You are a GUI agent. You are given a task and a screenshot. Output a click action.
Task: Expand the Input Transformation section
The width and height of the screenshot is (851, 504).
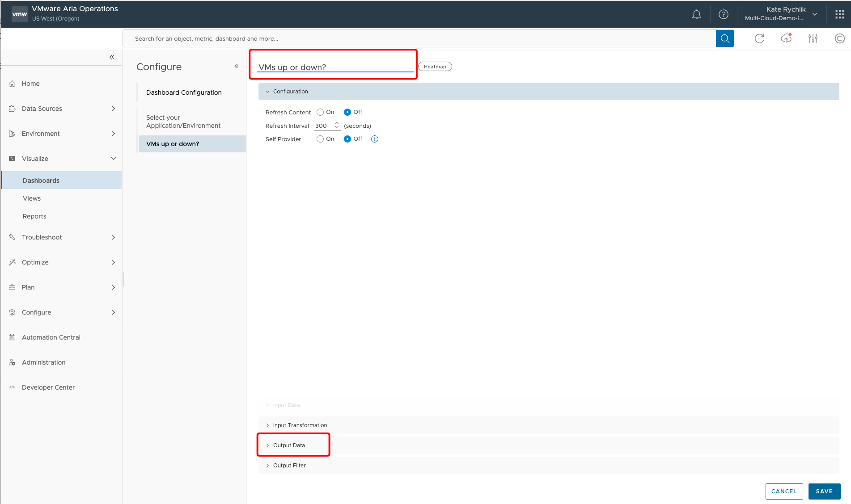click(x=300, y=425)
